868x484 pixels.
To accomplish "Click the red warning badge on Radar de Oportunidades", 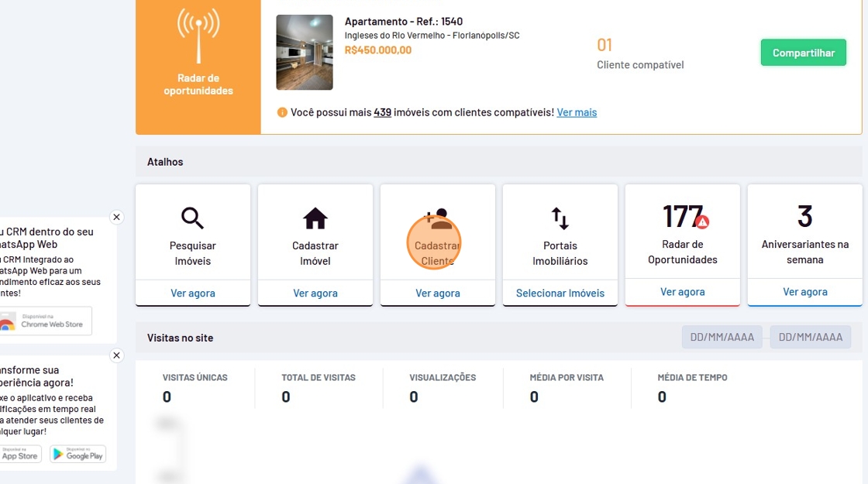I will point(702,222).
